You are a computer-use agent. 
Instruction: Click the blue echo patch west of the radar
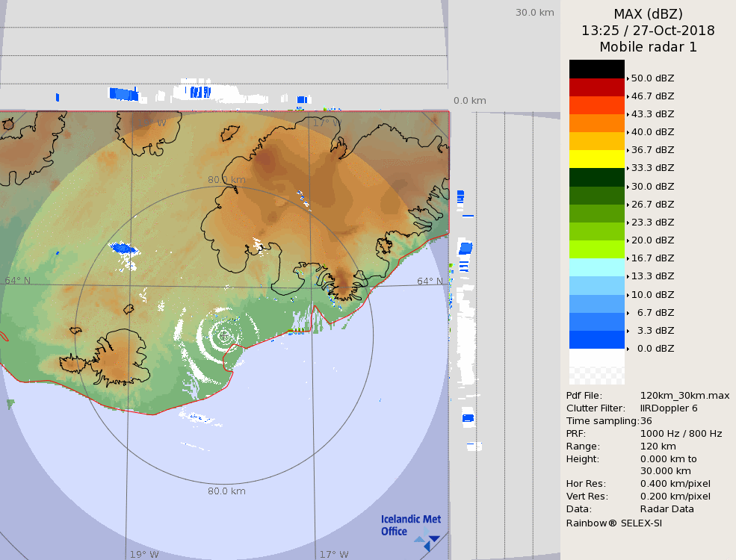pos(123,248)
